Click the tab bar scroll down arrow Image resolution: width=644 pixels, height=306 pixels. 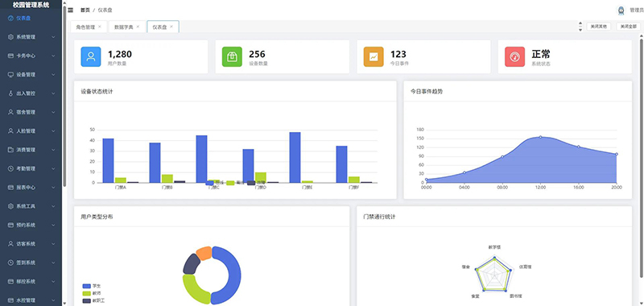tap(580, 30)
